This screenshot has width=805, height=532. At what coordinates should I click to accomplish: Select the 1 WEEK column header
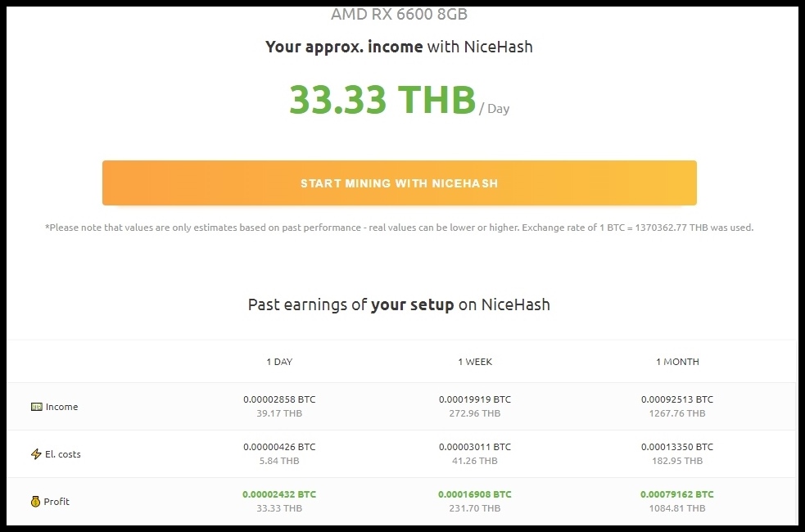point(475,362)
